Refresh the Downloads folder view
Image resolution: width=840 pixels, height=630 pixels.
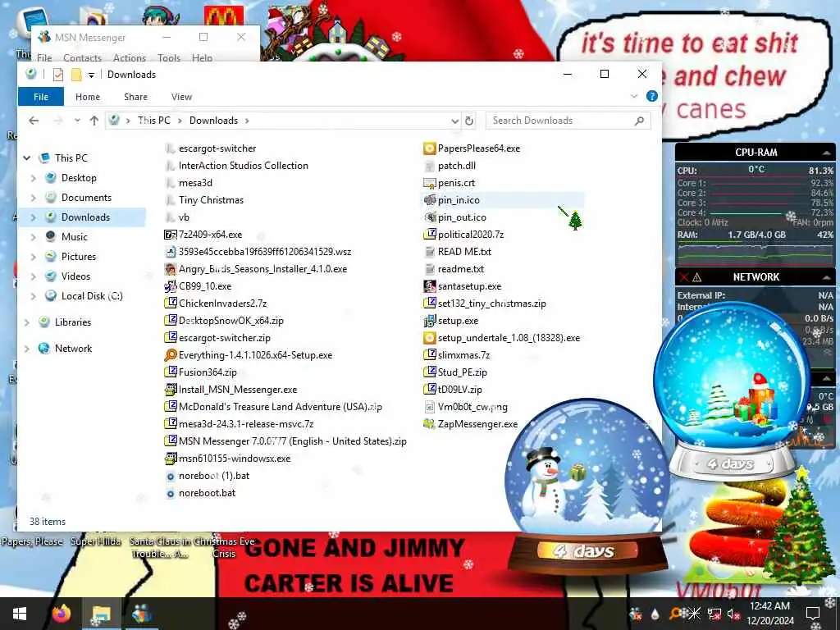pyautogui.click(x=469, y=121)
